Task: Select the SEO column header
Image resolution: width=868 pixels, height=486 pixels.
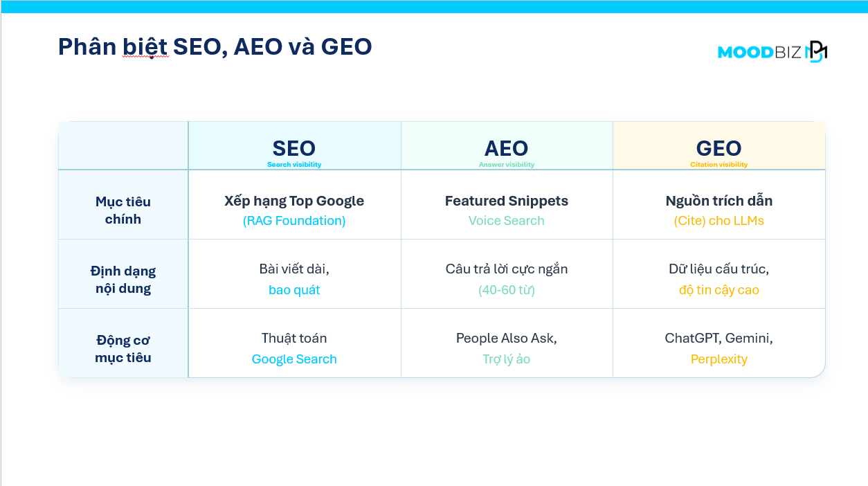Action: click(293, 148)
